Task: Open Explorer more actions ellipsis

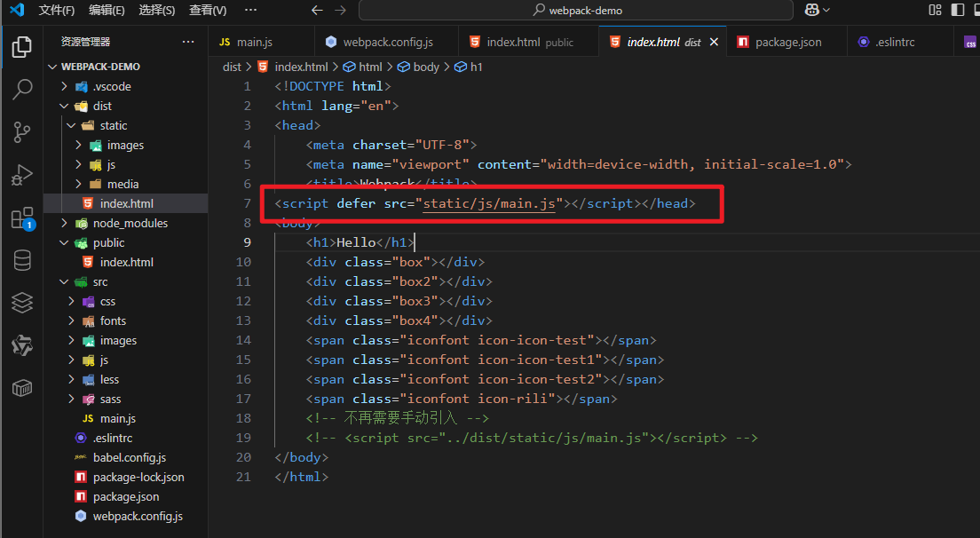Action: (188, 42)
